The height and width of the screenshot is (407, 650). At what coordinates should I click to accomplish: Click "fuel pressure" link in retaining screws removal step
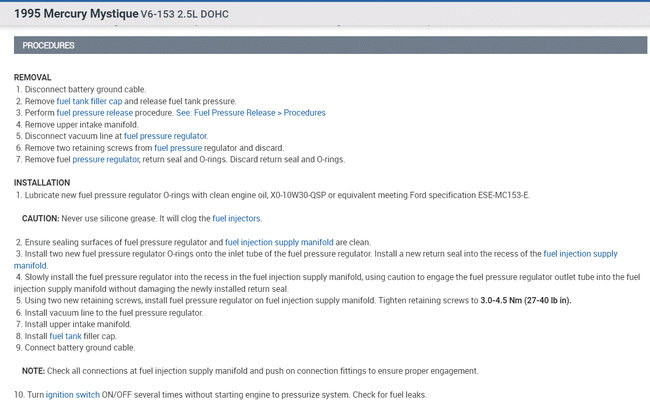coord(178,147)
